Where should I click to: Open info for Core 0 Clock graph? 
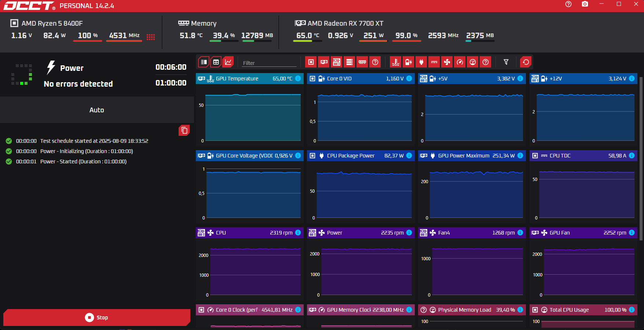pos(298,310)
